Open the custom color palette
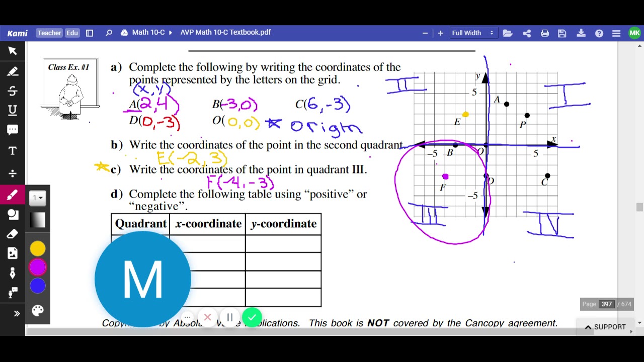This screenshot has width=644, height=362. click(38, 311)
